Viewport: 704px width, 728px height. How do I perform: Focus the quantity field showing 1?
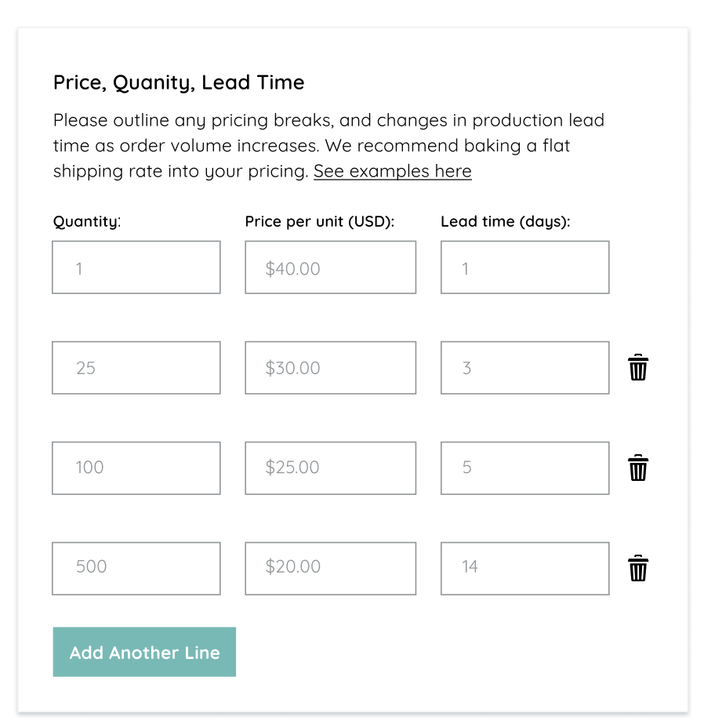click(x=136, y=268)
